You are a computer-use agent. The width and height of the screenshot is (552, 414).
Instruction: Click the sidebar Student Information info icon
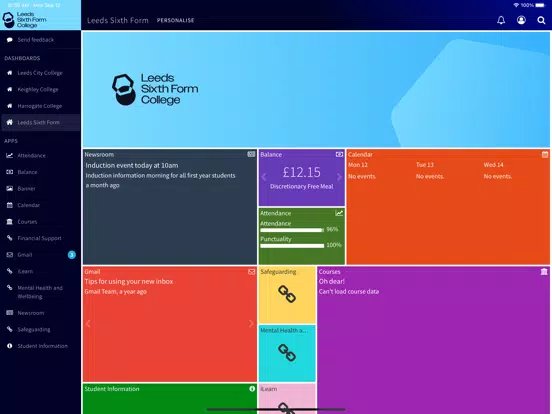[10, 346]
